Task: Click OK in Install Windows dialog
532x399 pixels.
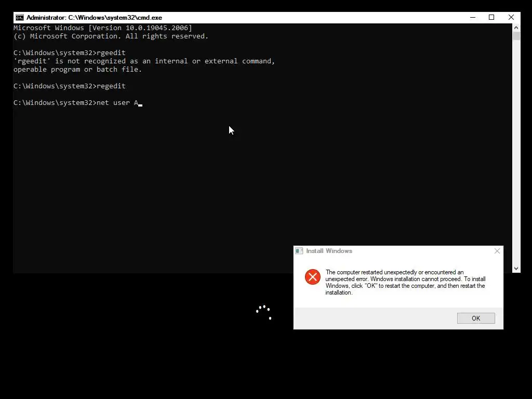Action: pyautogui.click(x=476, y=318)
